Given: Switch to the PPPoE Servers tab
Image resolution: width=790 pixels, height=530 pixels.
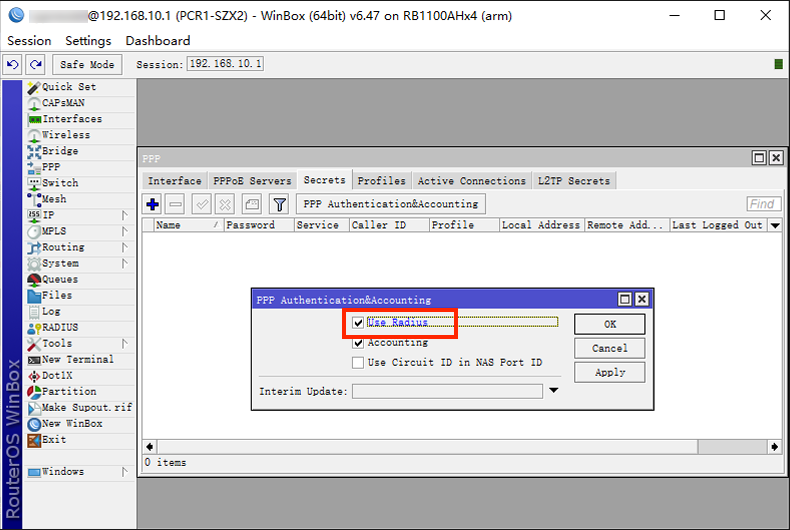Looking at the screenshot, I should click(252, 180).
